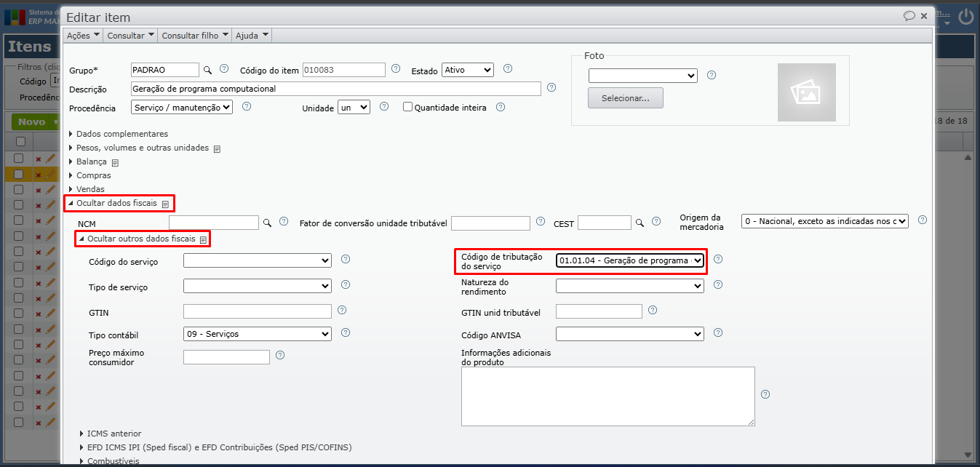Open the Código do serviço dropdown

tap(258, 260)
